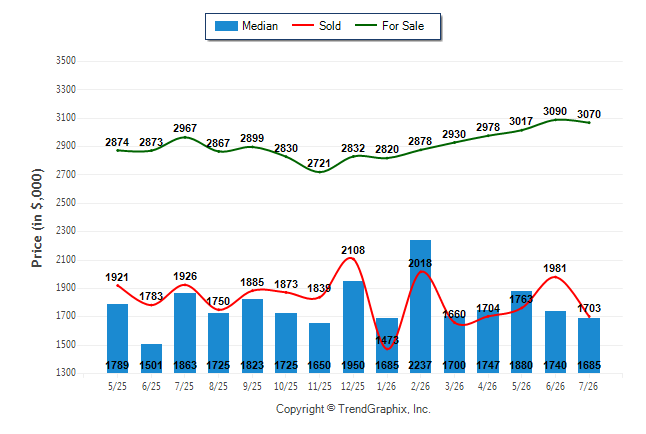
Task: Click the For Sale point 2721
Action: coord(319,172)
